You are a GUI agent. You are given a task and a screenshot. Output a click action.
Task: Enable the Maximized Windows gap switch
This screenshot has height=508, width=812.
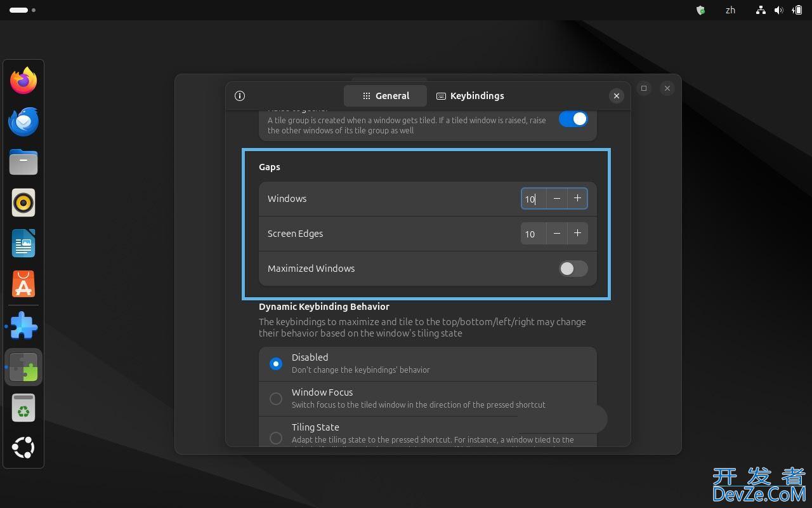point(573,269)
